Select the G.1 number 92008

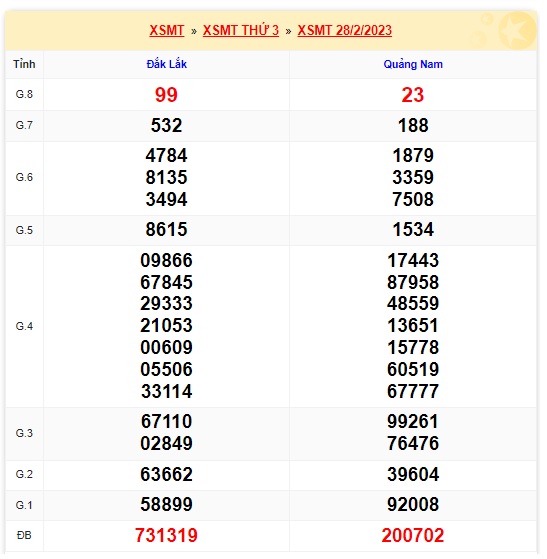coord(413,504)
